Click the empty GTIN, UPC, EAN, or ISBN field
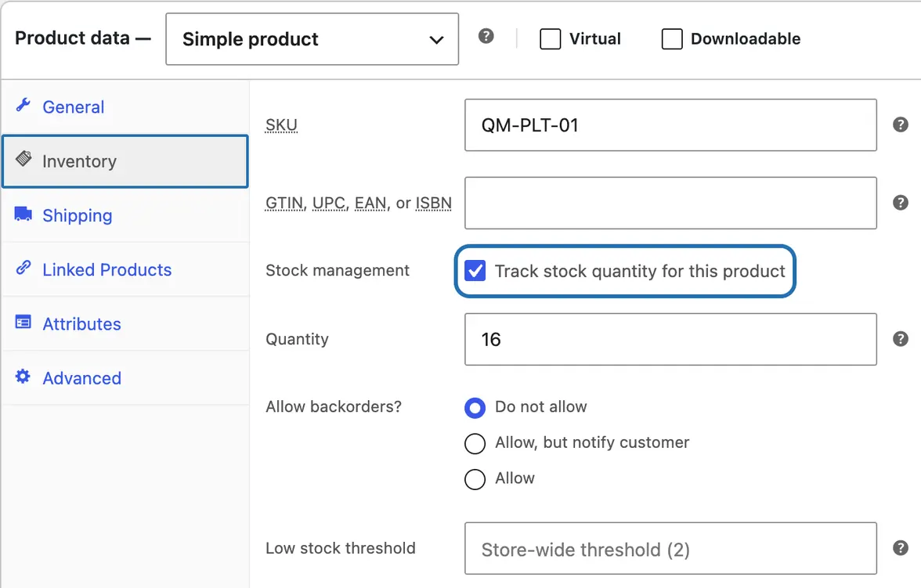Viewport: 921px width, 588px height. pos(670,203)
